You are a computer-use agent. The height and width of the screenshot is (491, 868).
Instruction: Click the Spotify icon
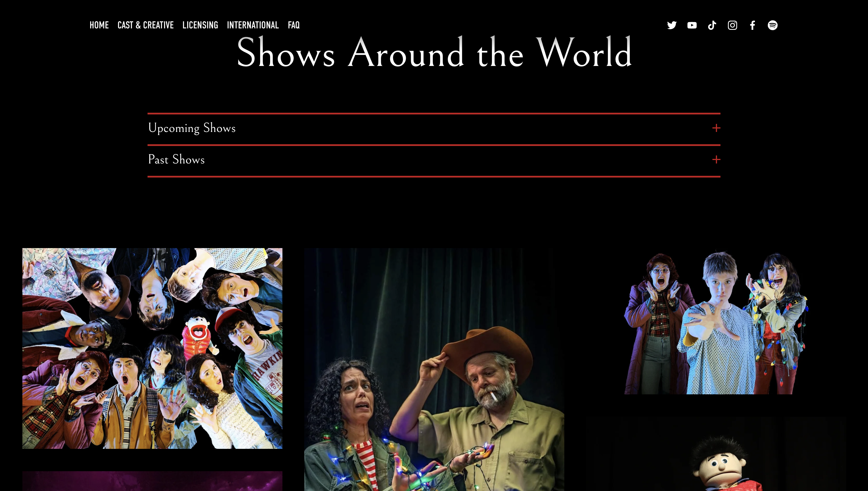[772, 25]
